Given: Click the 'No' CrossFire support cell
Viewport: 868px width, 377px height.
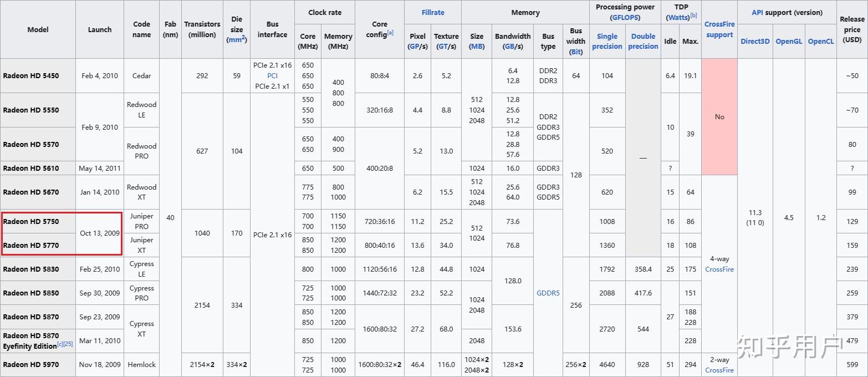Looking at the screenshot, I should [x=719, y=117].
